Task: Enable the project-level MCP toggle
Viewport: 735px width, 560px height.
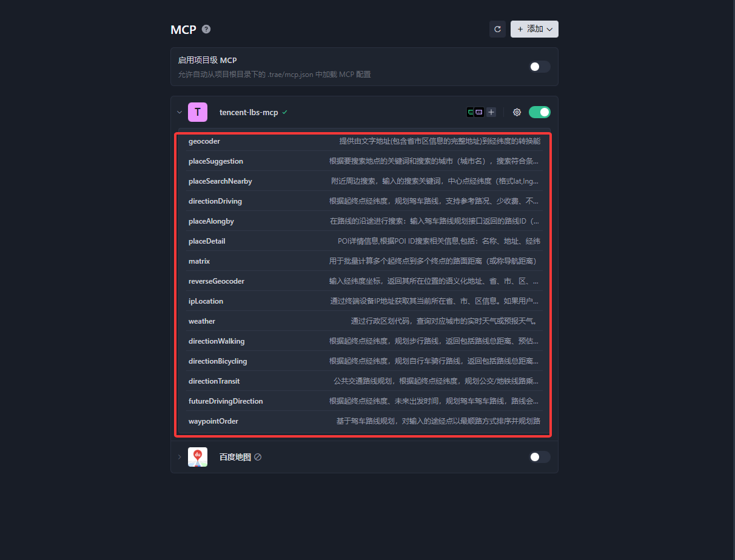Action: 540,67
